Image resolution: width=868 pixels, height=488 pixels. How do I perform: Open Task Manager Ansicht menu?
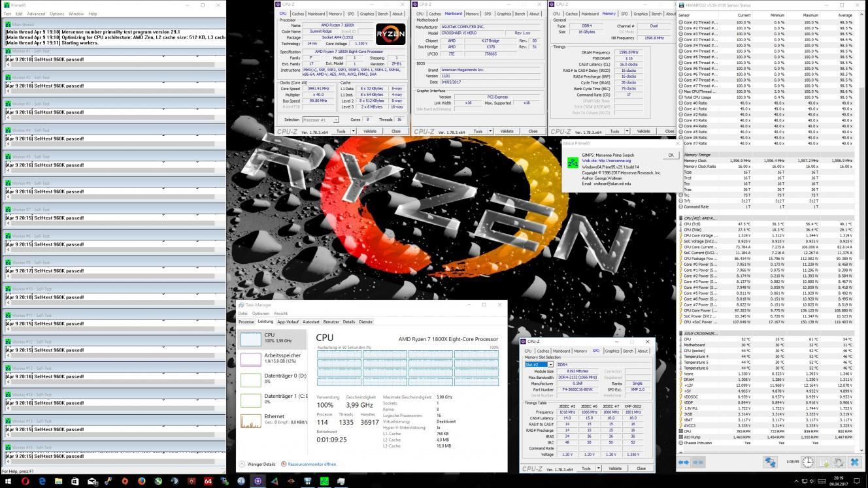280,313
